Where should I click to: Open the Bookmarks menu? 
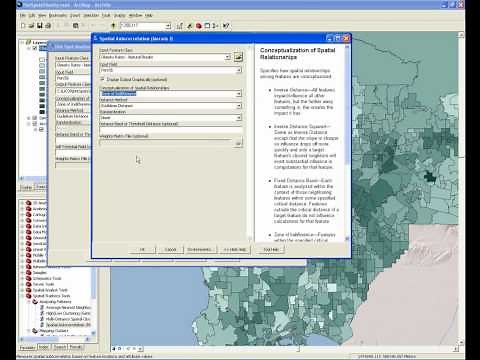[58, 15]
